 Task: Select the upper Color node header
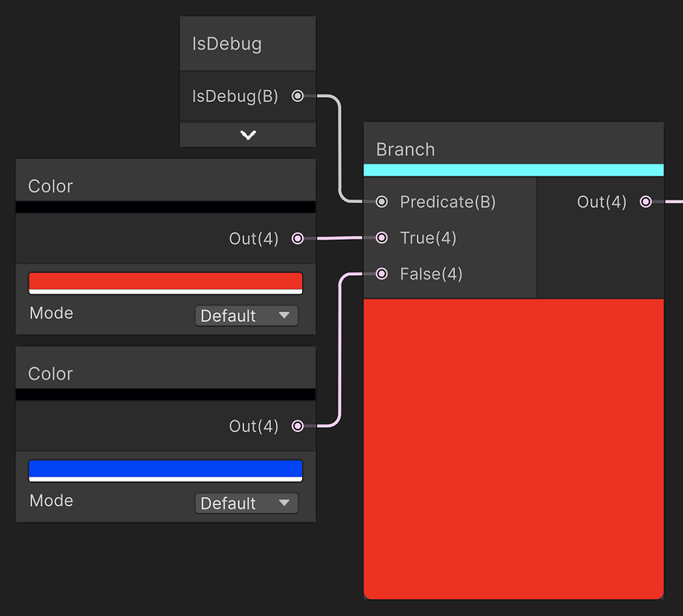164,186
